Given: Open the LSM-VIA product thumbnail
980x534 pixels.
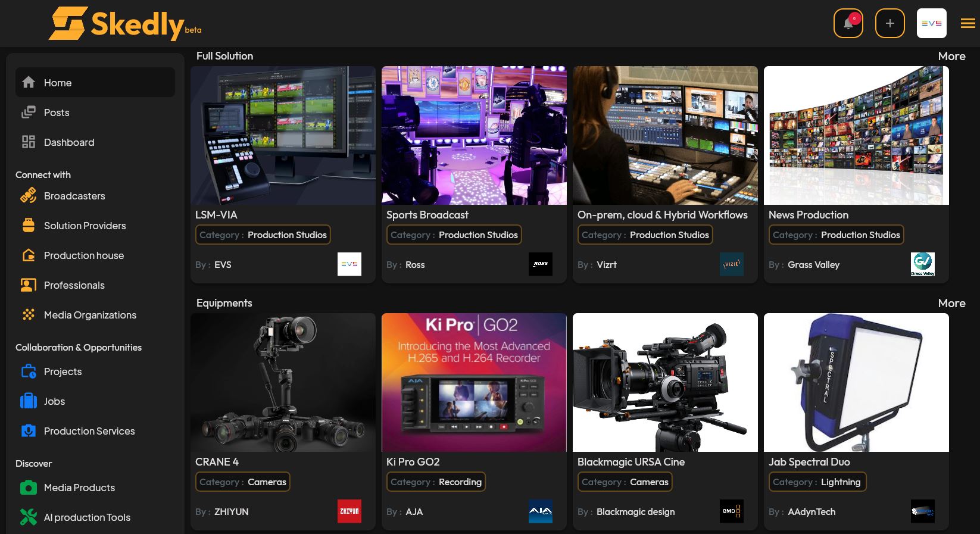Looking at the screenshot, I should click(283, 136).
